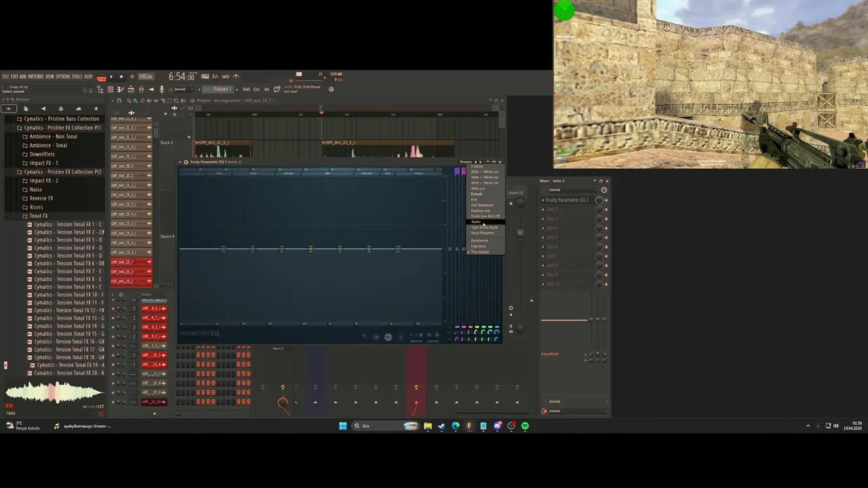Open PATTERNS menu

(x=35, y=77)
